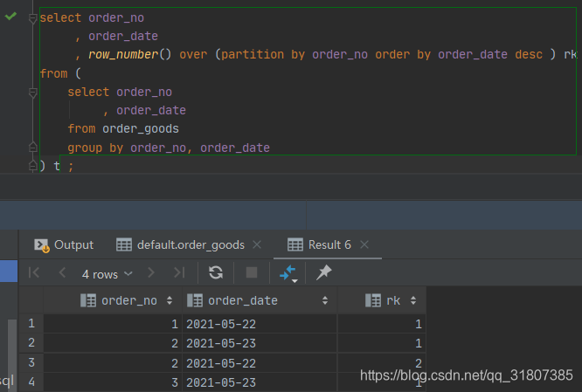The height and width of the screenshot is (392, 582).
Task: Click sort arrows on order_no column
Action: 170,300
